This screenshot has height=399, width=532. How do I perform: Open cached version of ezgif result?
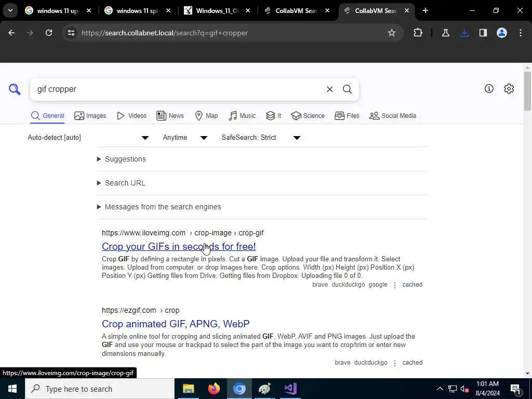(x=412, y=362)
